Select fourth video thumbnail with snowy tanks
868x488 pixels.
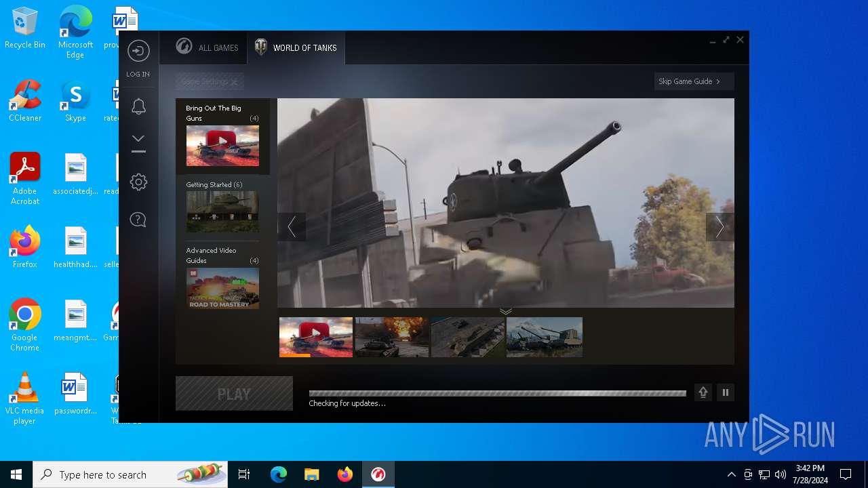[x=545, y=337]
